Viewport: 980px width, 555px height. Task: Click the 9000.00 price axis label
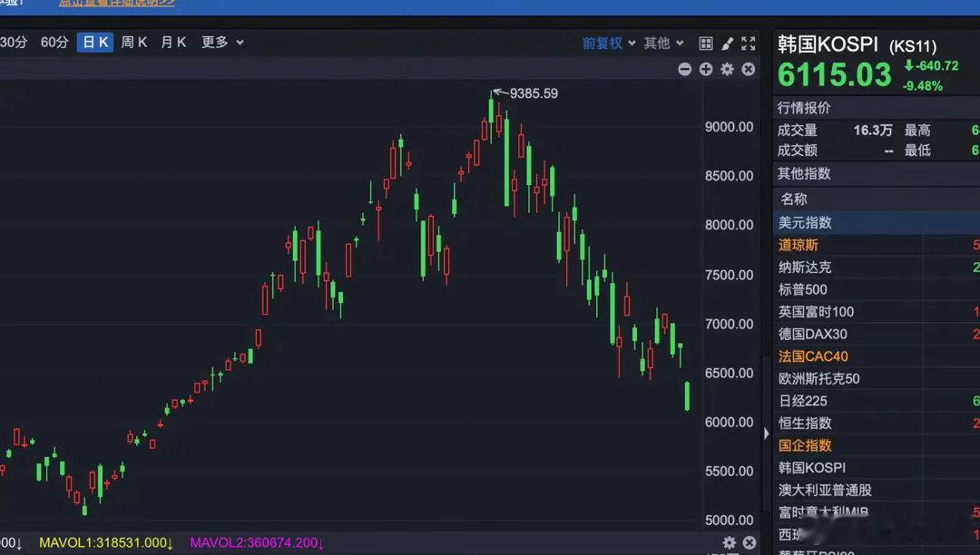point(730,127)
